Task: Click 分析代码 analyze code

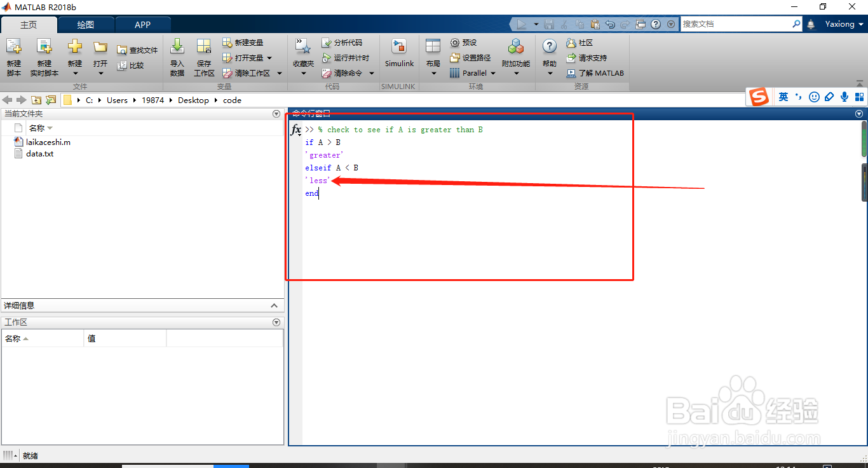Action: (342, 43)
